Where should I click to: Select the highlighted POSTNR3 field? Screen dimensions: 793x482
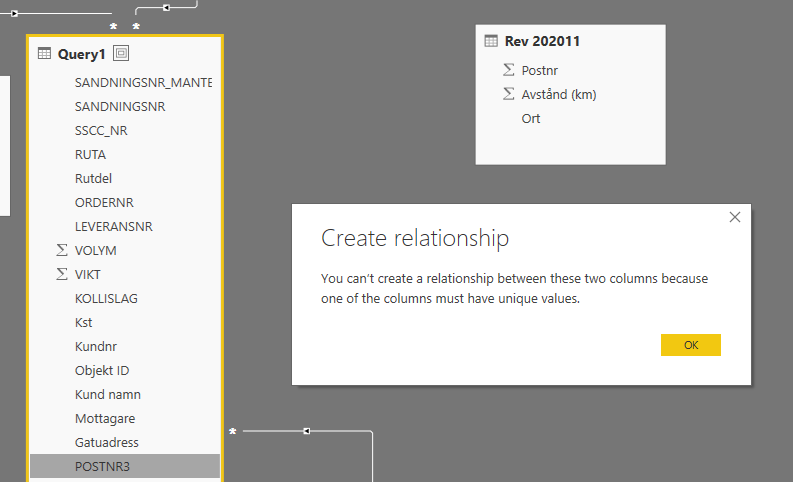click(x=125, y=466)
